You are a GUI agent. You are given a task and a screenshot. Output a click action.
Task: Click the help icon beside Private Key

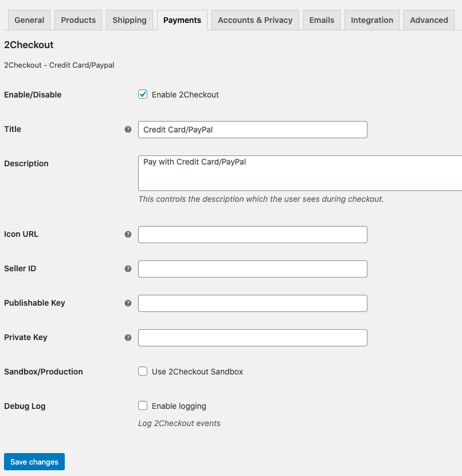pos(128,338)
